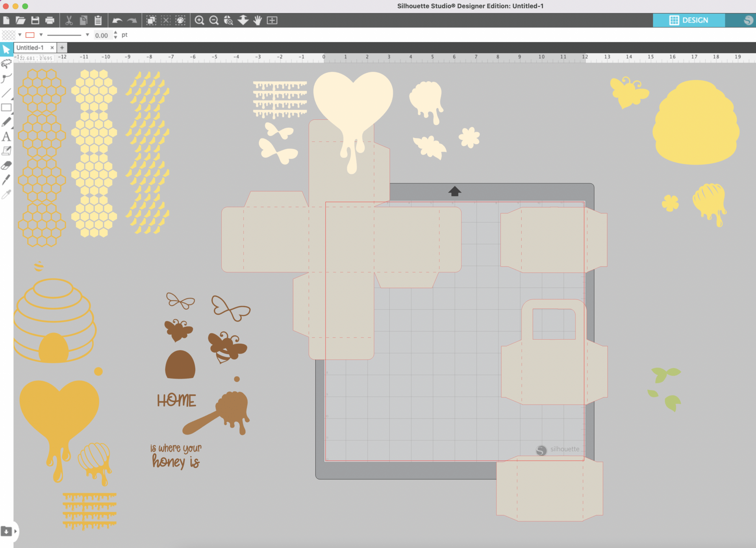
Task: Switch to the Untitled-1 document tab
Action: pos(30,48)
